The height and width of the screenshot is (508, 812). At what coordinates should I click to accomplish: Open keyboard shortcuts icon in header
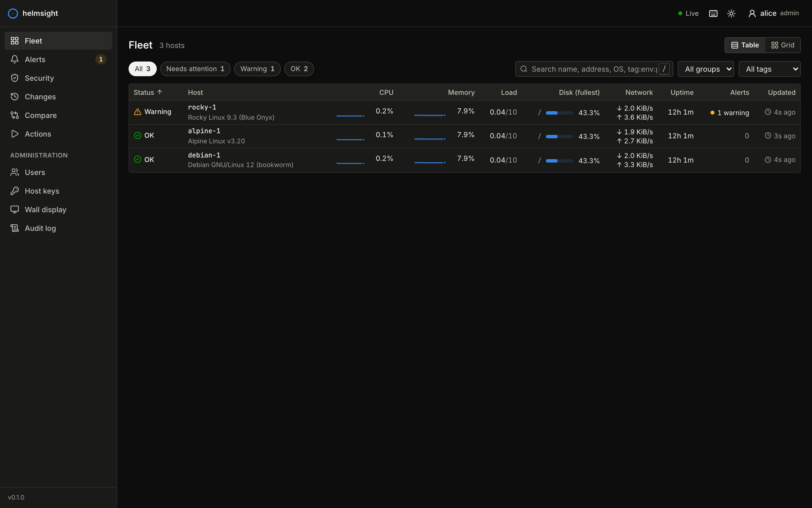click(x=713, y=14)
